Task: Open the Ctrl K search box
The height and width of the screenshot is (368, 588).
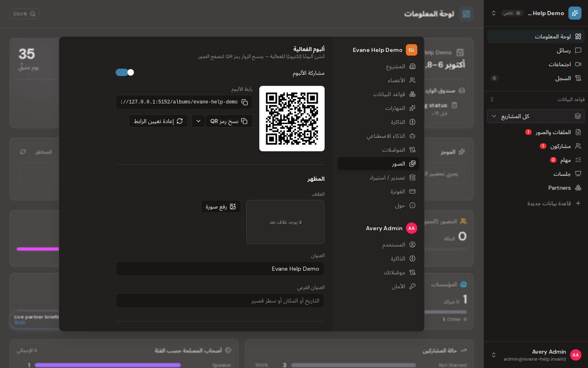Action: tap(24, 14)
